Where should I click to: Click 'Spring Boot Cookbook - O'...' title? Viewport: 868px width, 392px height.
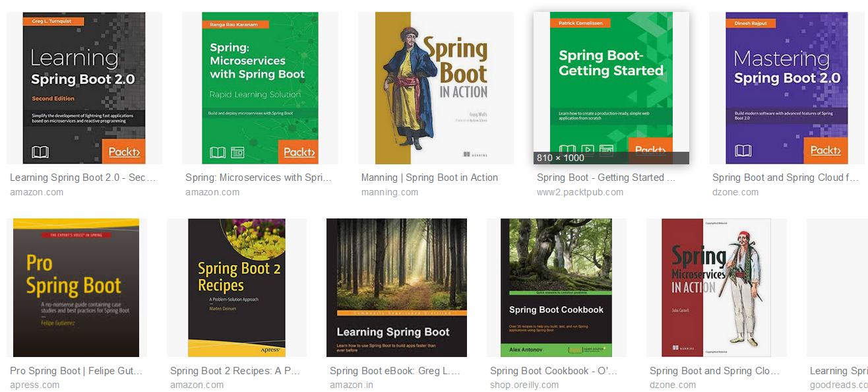[553, 371]
